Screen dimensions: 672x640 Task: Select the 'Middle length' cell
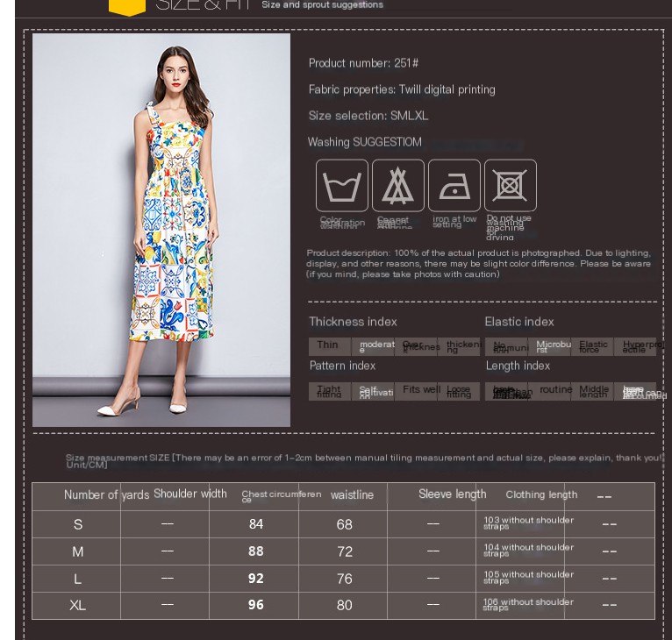tap(592, 391)
